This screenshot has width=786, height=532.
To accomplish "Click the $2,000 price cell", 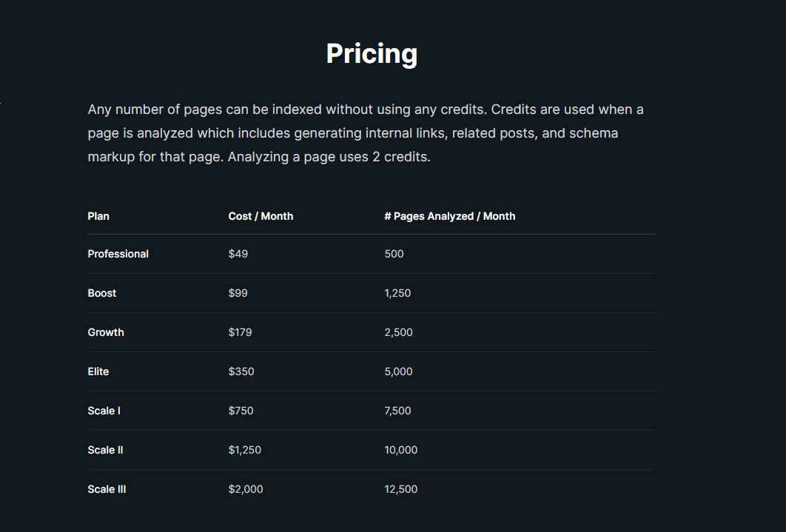I will 246,489.
